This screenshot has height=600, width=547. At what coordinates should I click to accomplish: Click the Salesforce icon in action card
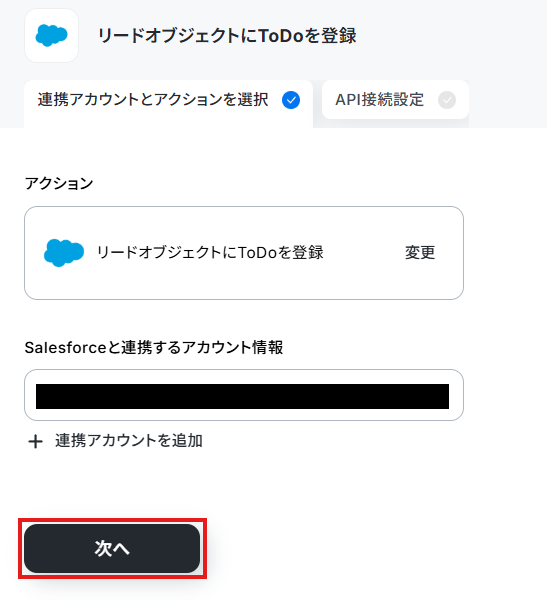coord(64,253)
